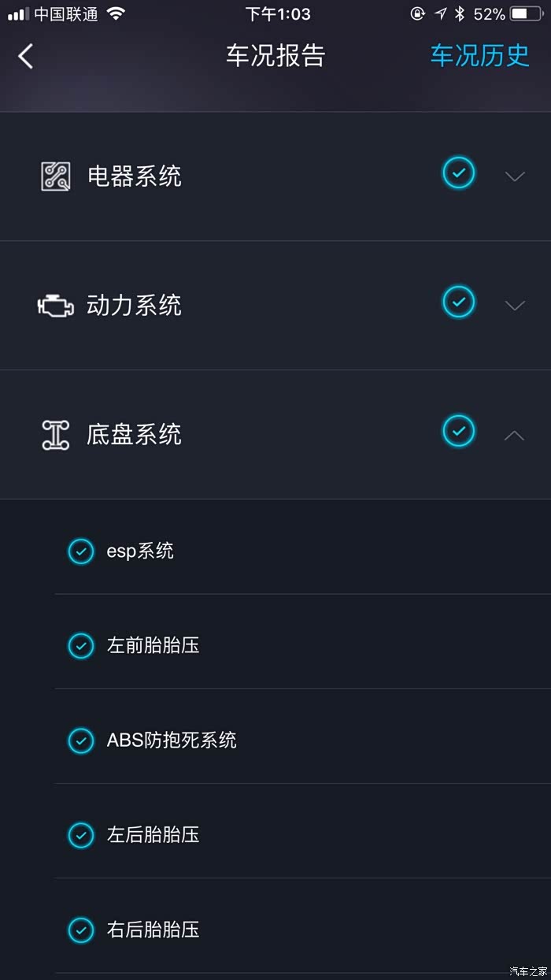Image resolution: width=551 pixels, height=980 pixels.
Task: Tap the ABS防抱死系统 check mark
Action: tap(81, 741)
